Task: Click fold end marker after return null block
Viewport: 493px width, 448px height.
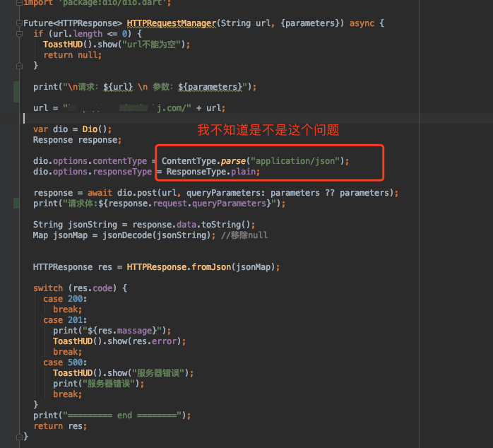Action: coord(19,66)
